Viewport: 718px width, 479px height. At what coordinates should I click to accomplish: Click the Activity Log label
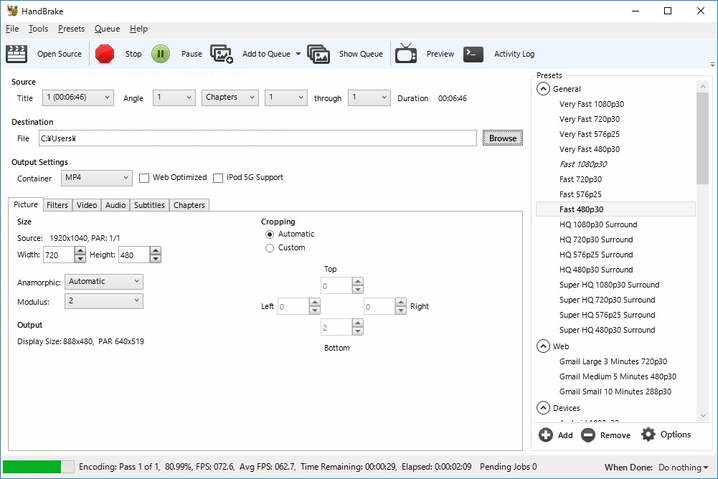coord(514,54)
